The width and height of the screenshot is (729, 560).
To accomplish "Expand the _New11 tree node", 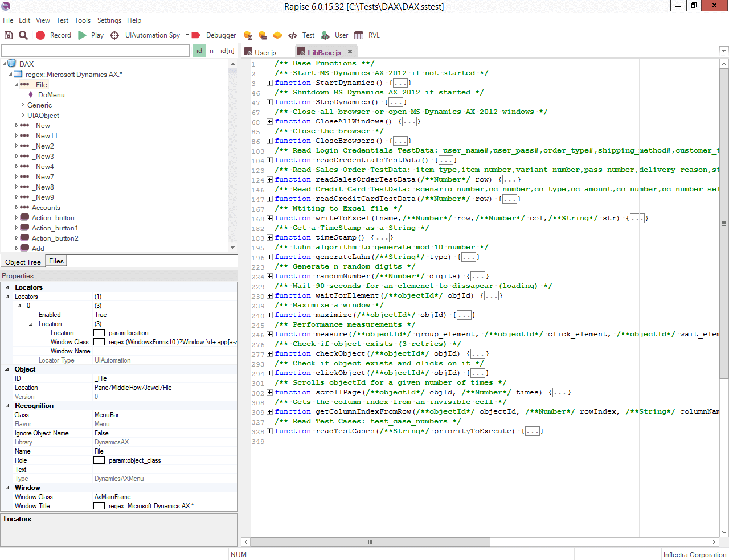I will 17,135.
